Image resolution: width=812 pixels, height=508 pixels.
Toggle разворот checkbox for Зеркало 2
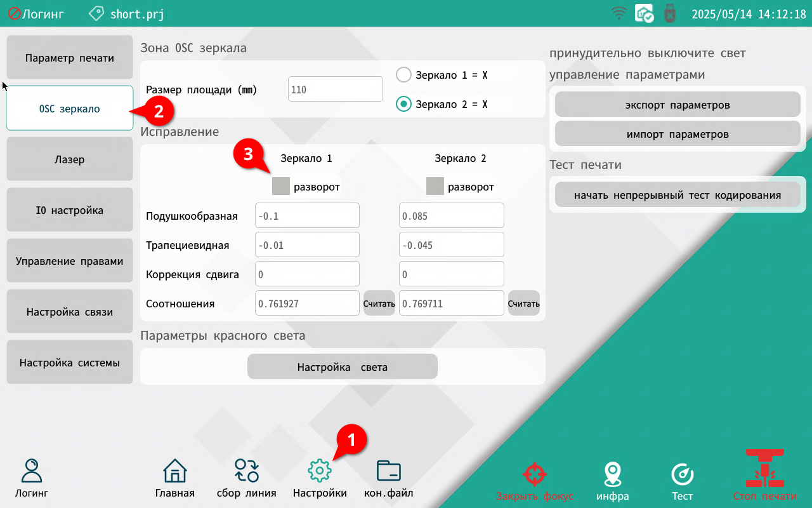tap(435, 186)
